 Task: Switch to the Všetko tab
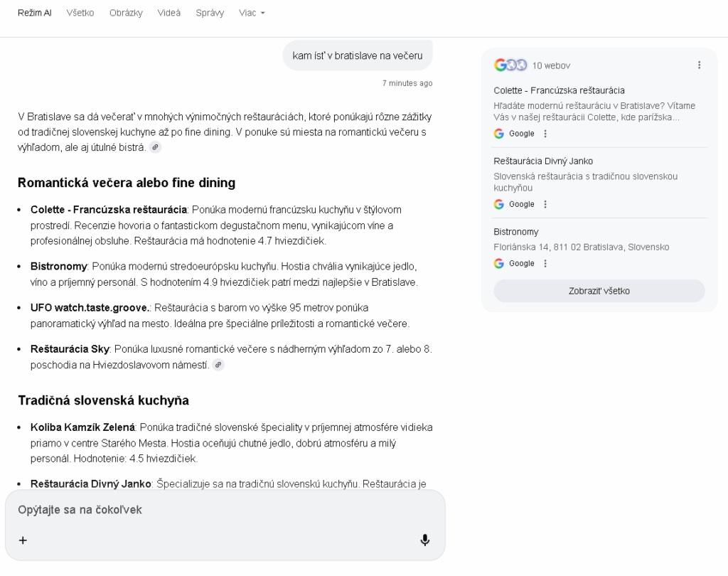point(80,13)
